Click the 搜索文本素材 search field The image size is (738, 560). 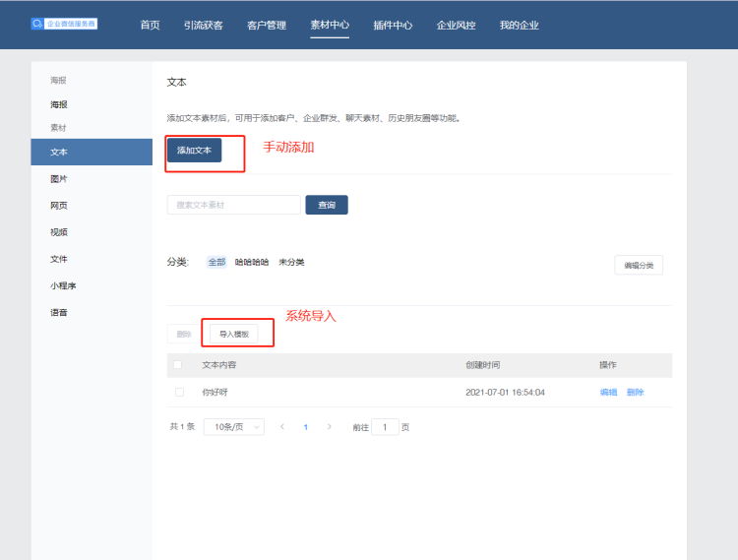tap(233, 205)
